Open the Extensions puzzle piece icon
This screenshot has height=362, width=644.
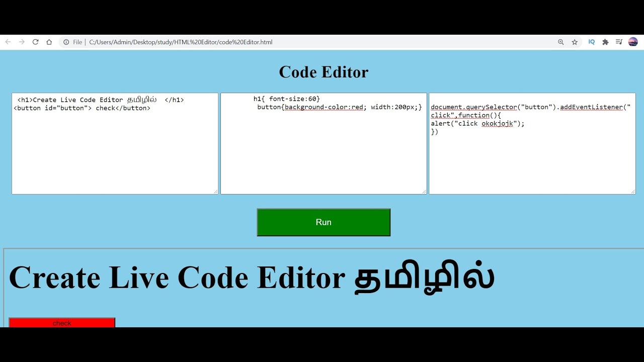tap(605, 42)
